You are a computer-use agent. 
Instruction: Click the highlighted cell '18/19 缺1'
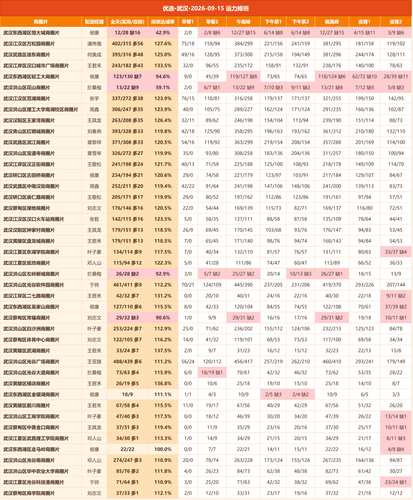click(x=212, y=373)
